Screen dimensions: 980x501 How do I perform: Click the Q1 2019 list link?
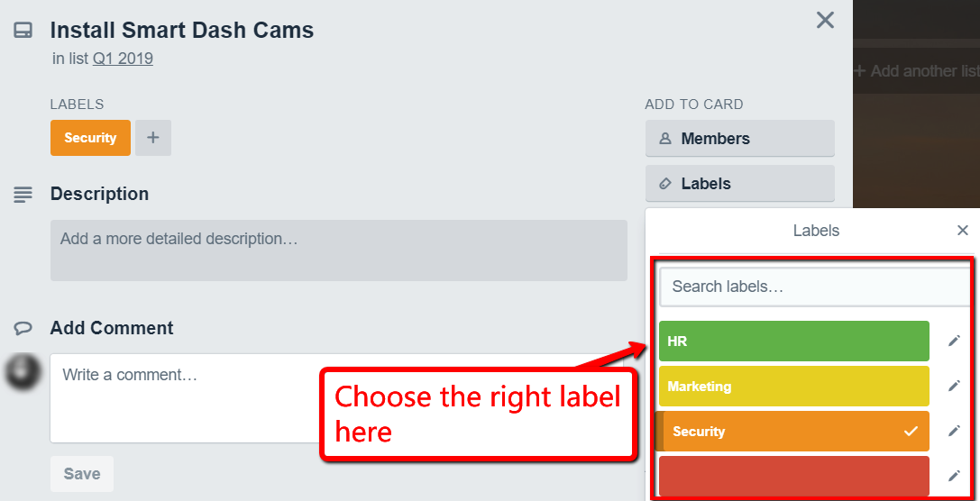pyautogui.click(x=123, y=59)
